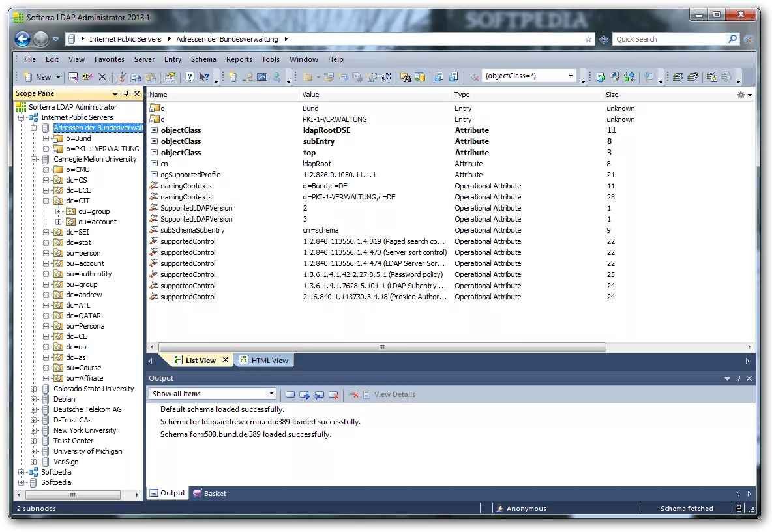Image resolution: width=774 pixels, height=532 pixels.
Task: Click the Copy toolbar icon
Action: (x=136, y=77)
